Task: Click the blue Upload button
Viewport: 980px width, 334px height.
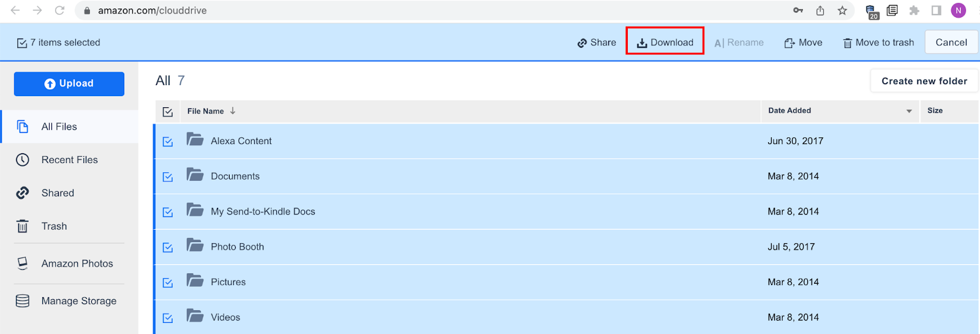Action: point(69,84)
